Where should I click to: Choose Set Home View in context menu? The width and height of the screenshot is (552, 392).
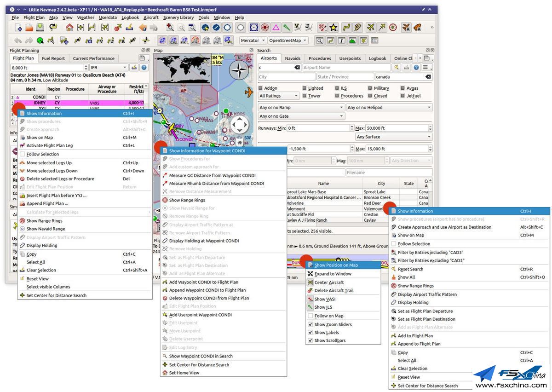[x=224, y=373]
